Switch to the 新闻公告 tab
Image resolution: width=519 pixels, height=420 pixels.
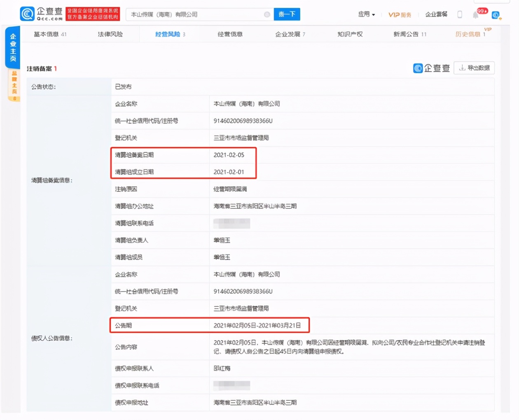coord(407,34)
